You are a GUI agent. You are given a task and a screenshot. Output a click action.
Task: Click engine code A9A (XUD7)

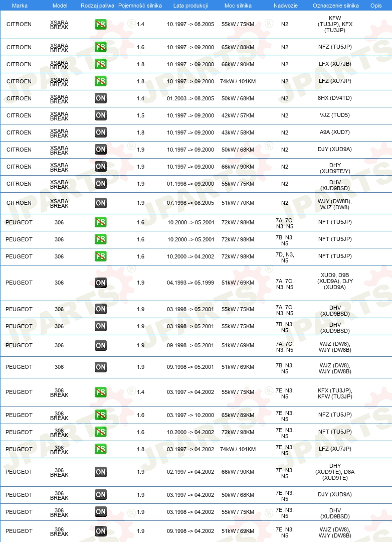coord(335,132)
